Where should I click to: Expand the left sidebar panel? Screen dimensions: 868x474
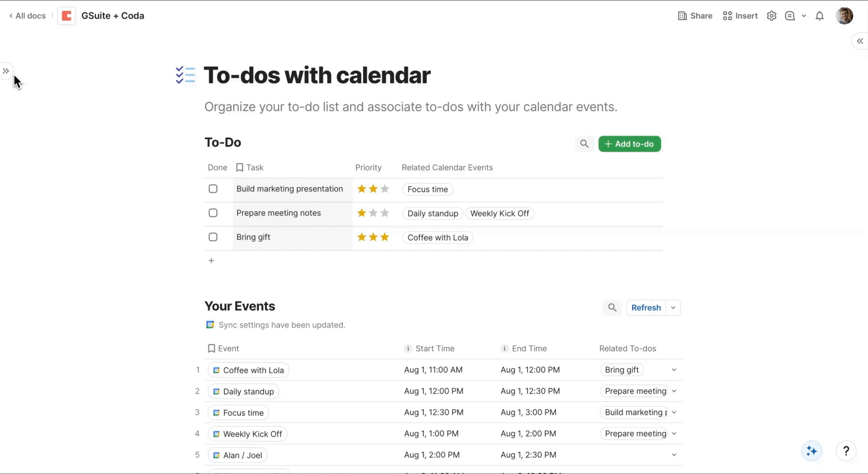pos(6,71)
